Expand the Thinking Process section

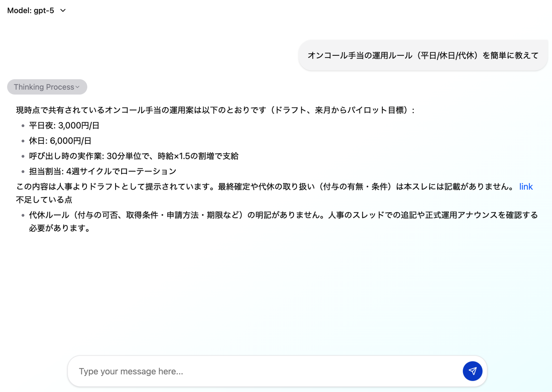(x=44, y=87)
